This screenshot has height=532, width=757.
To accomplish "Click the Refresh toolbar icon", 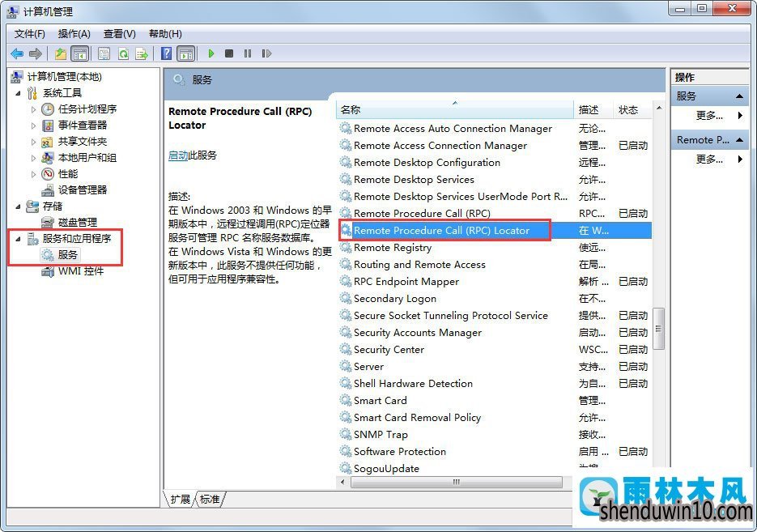I will 123,53.
